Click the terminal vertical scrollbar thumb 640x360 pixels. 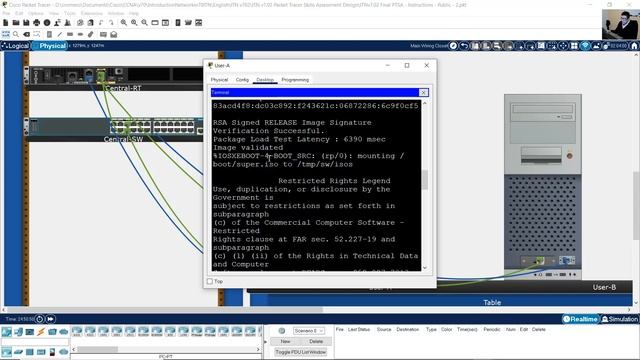425,180
